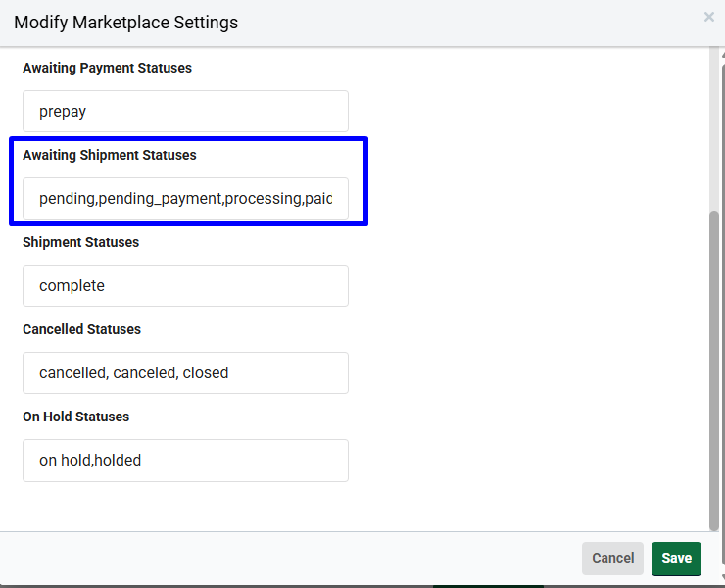Click the Cancelled Statuses label
Screen dimensions: 725x588
tap(82, 329)
